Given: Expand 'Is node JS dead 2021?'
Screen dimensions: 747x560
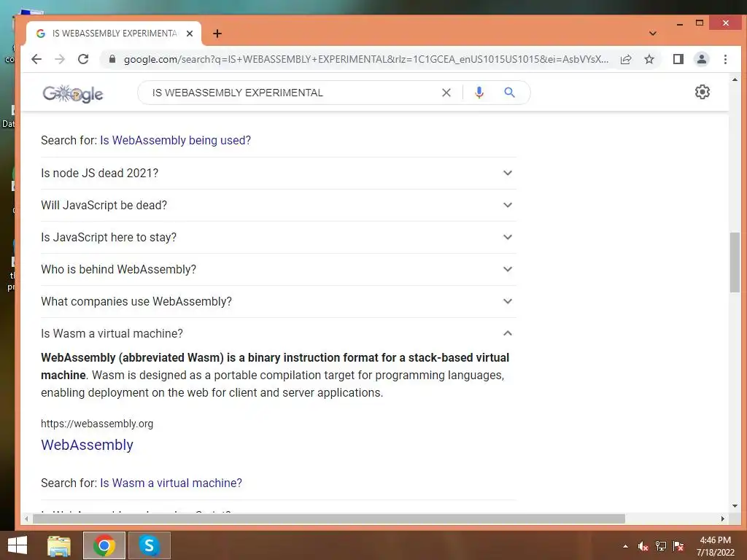Looking at the screenshot, I should coord(279,174).
